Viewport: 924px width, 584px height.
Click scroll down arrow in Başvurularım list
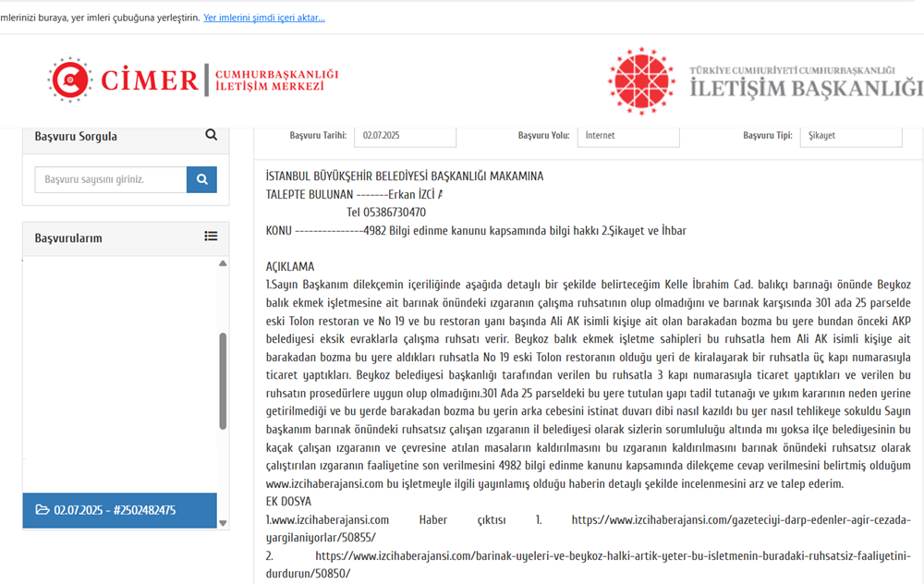click(x=223, y=523)
